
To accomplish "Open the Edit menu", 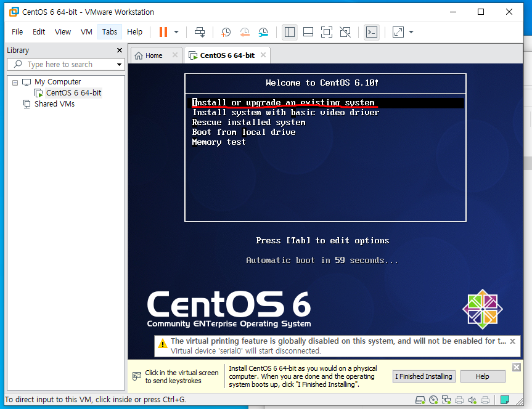I will [39, 32].
